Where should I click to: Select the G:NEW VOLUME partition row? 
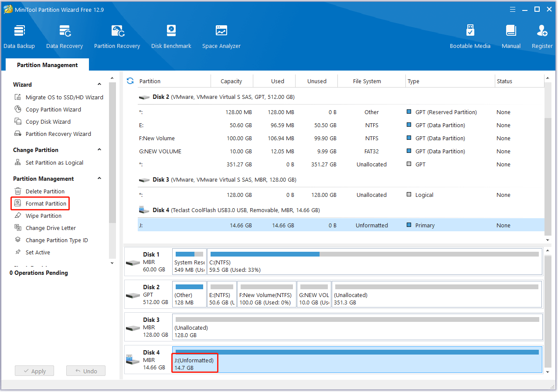(x=341, y=151)
